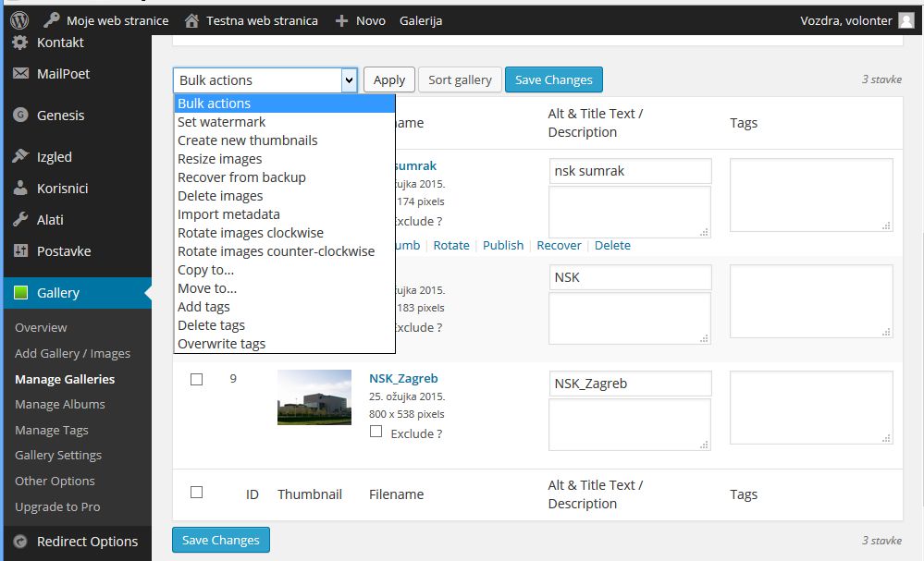924x561 pixels.
Task: Click the Redirect Options icon
Action: point(20,541)
